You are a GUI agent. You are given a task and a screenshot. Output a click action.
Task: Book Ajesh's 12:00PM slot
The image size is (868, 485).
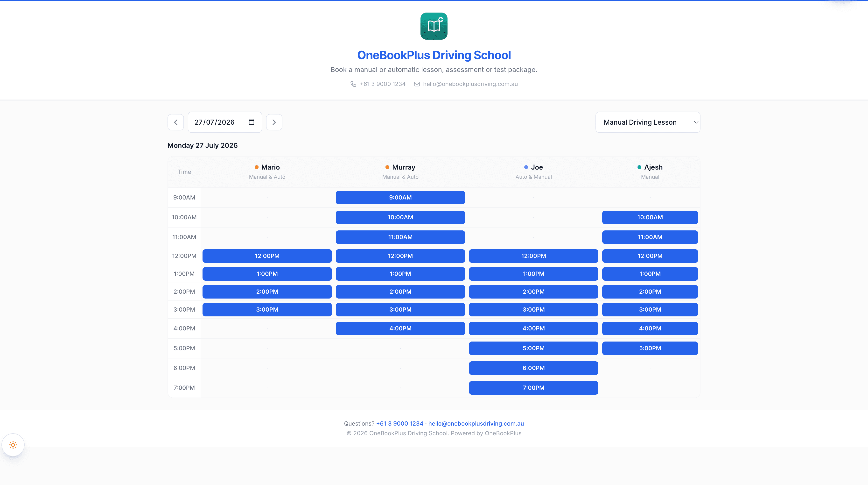click(x=650, y=256)
